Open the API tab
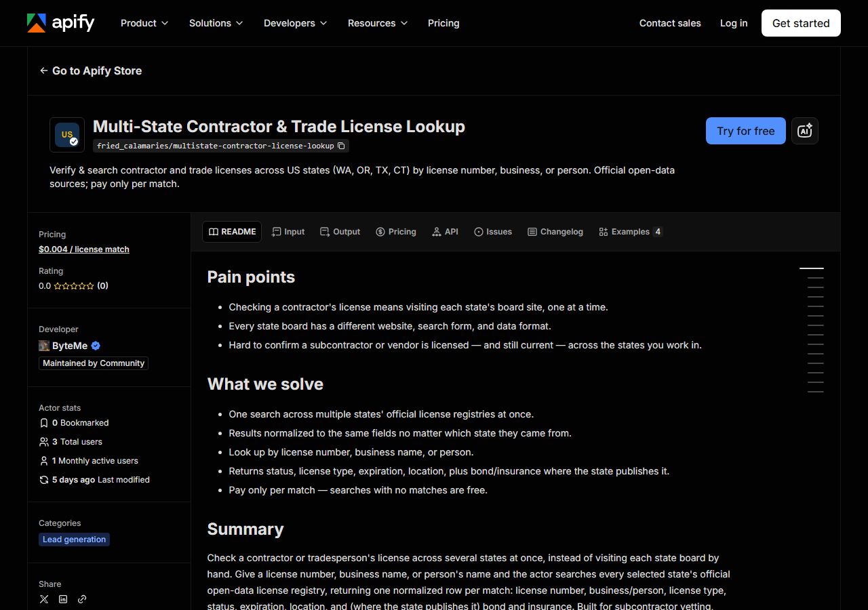This screenshot has height=610, width=868. 446,232
